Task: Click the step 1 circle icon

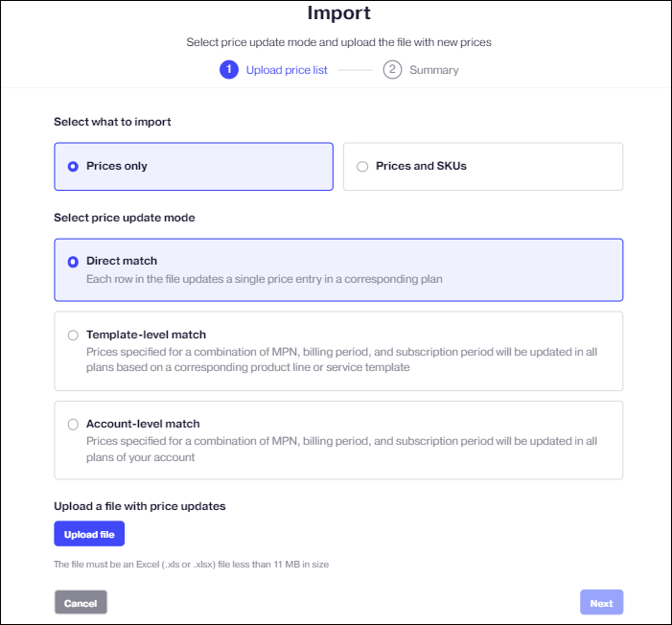Action: tap(229, 69)
